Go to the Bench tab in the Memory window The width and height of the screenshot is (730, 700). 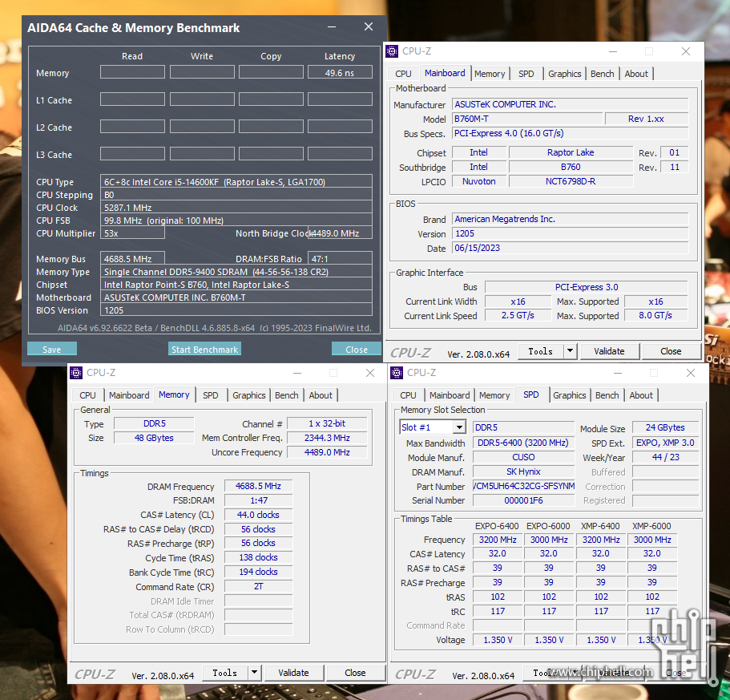point(286,395)
